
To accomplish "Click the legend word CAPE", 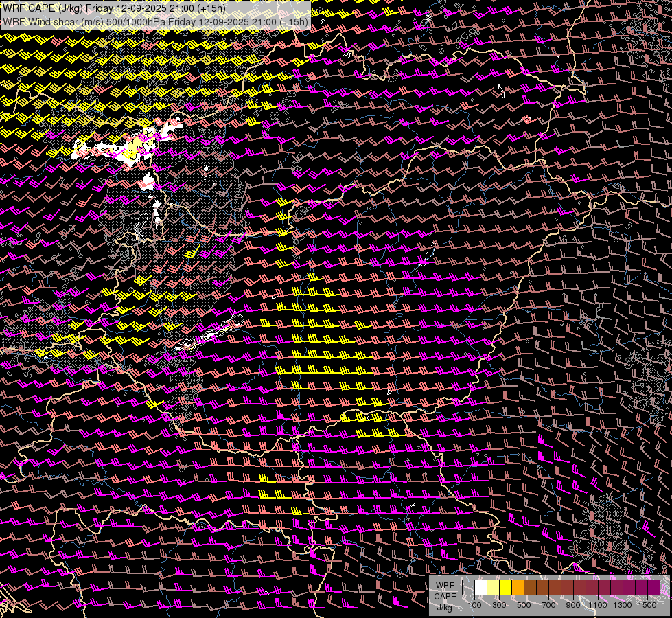I will [x=445, y=597].
